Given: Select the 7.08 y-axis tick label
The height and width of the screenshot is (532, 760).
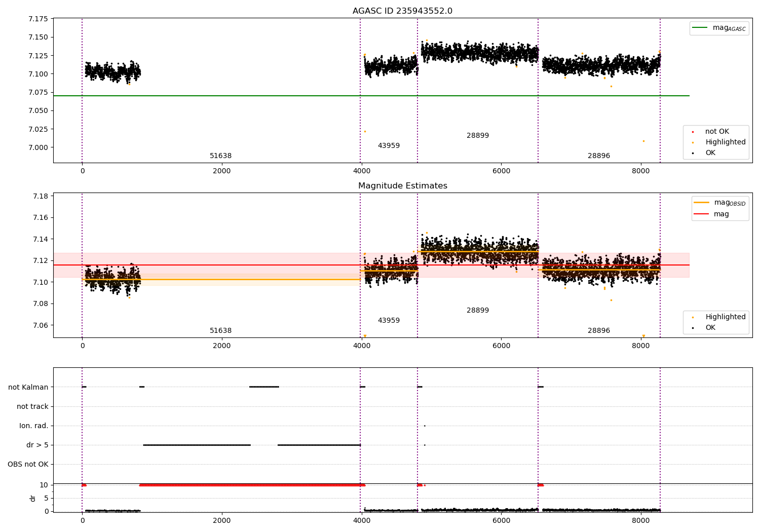Looking at the screenshot, I should pyautogui.click(x=40, y=304).
